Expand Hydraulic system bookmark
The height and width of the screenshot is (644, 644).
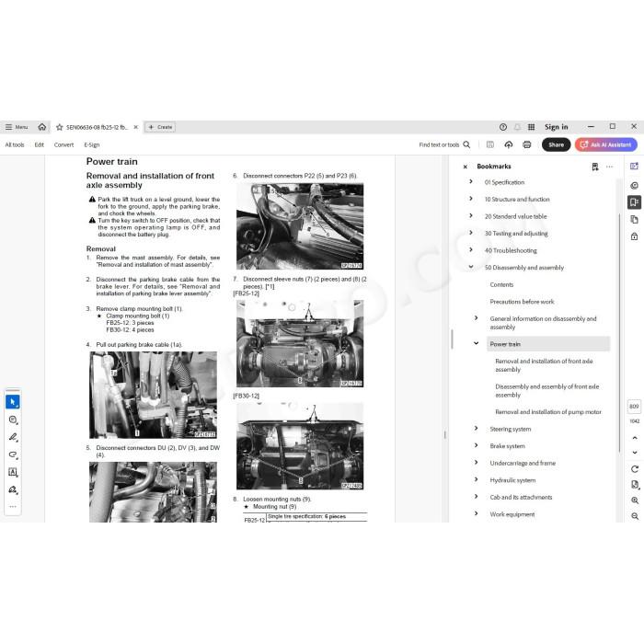tap(476, 479)
